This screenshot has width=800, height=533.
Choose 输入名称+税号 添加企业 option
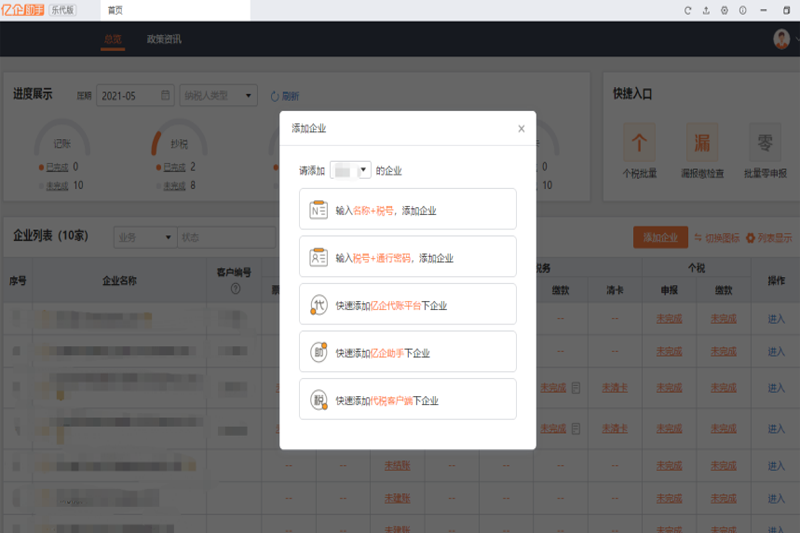pos(408,209)
